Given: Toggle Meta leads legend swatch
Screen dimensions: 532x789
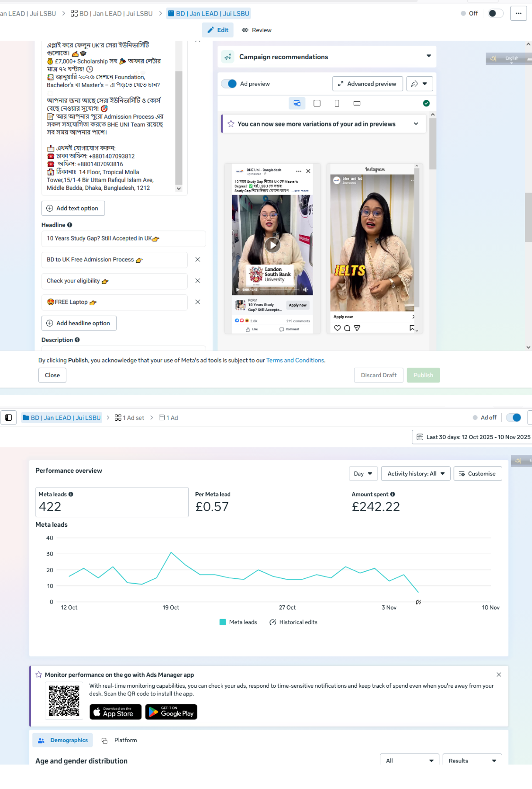Looking at the screenshot, I should [223, 622].
